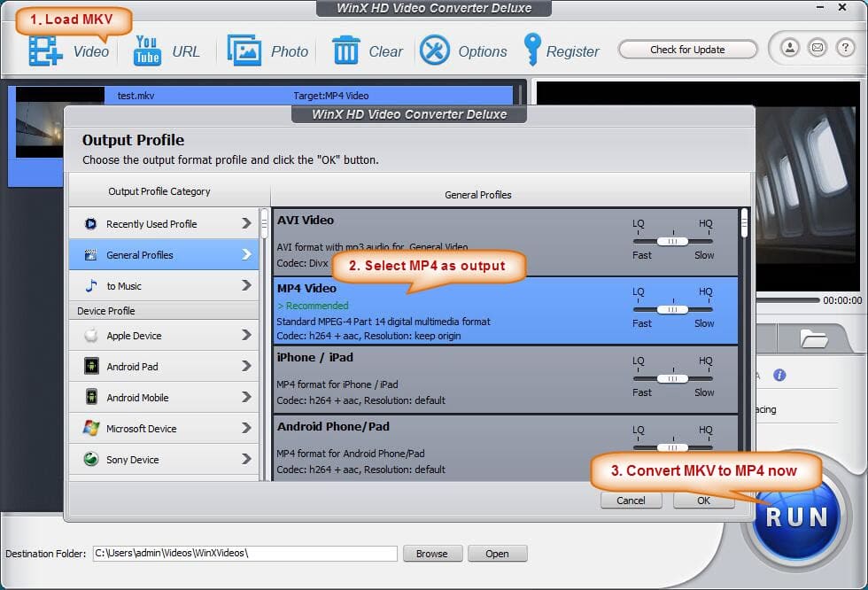The image size is (868, 590).
Task: Click the Microsoft Device Windows icon
Action: point(90,428)
